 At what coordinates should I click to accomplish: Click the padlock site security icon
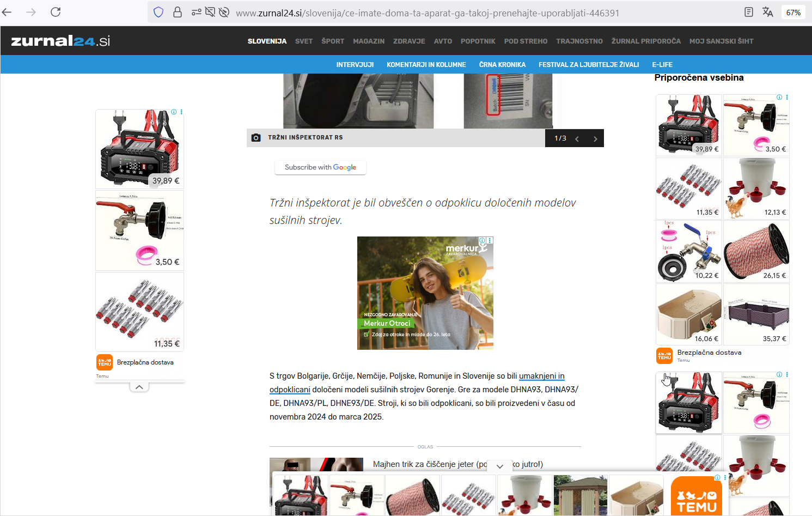coord(178,13)
